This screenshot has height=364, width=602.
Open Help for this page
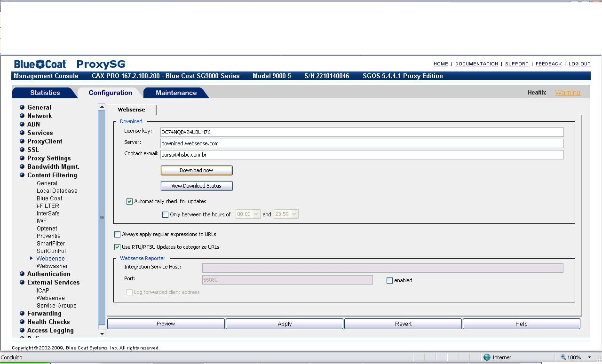[x=521, y=324]
